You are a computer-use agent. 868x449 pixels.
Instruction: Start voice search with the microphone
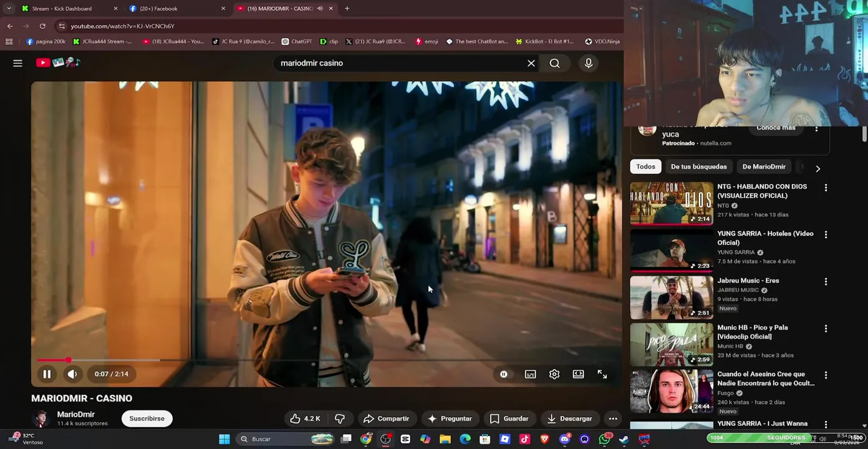coord(588,63)
